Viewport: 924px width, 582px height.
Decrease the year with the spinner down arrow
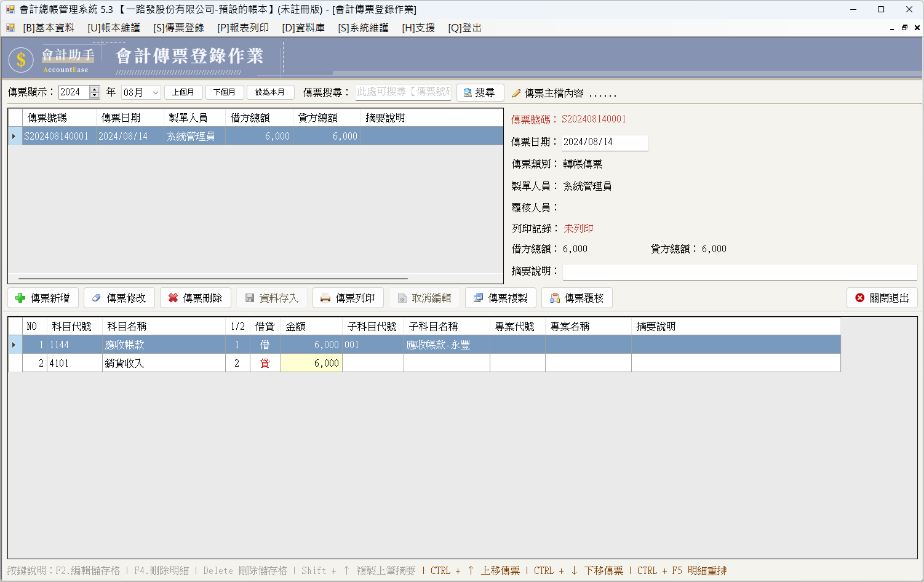[95, 95]
